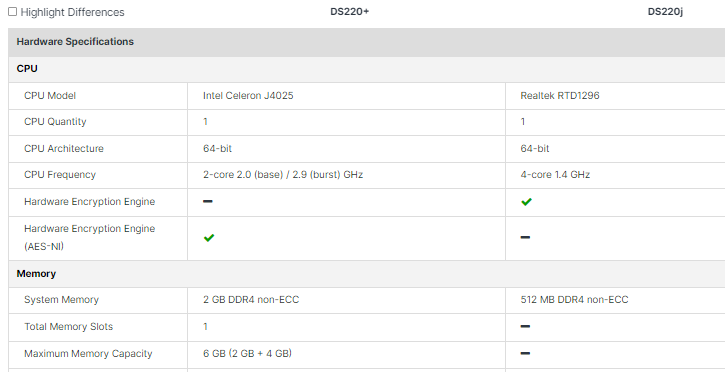Screen dimensions: 725x372
Task: Select the Realtek RTD1296 cell
Action: pos(615,96)
